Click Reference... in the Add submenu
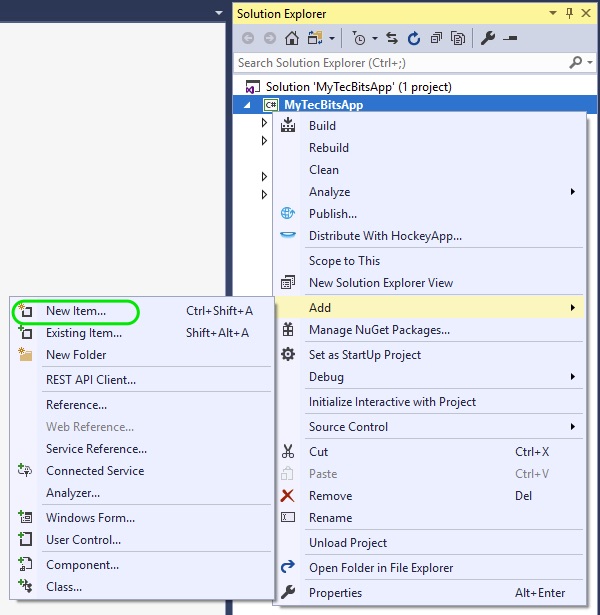This screenshot has width=600, height=615. [x=142, y=405]
